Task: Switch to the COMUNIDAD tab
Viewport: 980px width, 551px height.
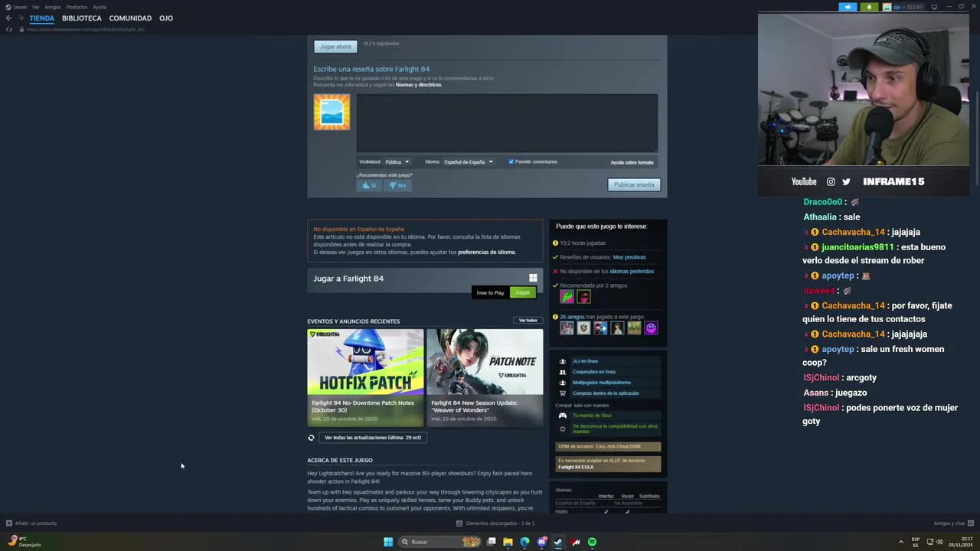Action: [x=130, y=18]
